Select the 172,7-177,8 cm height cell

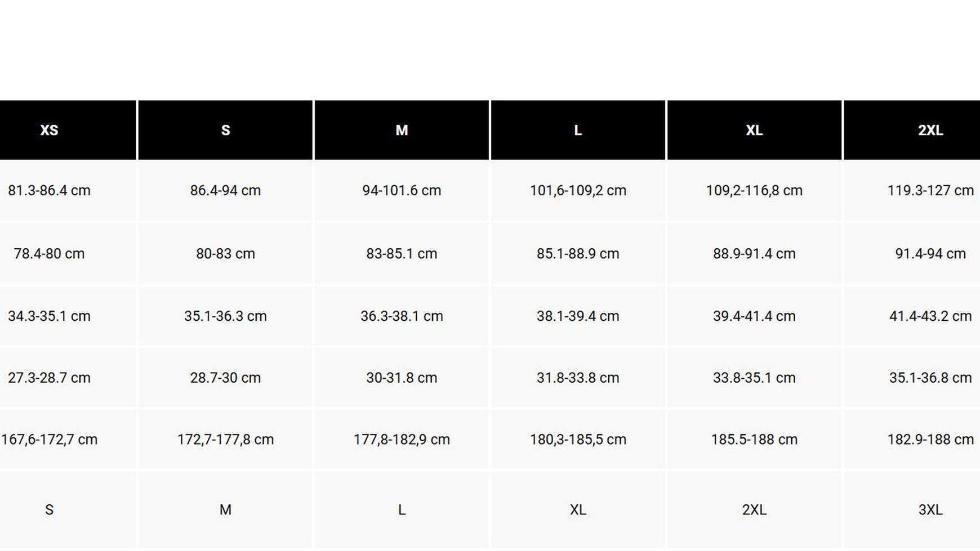click(225, 440)
